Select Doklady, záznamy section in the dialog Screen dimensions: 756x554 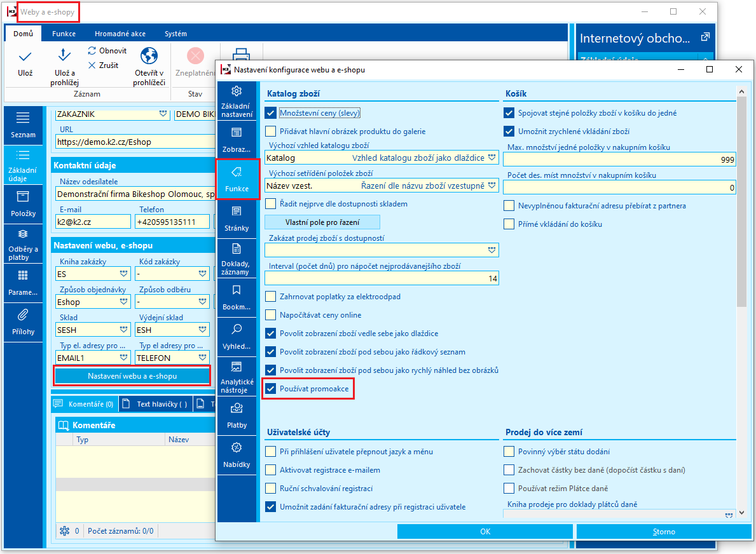tap(237, 259)
